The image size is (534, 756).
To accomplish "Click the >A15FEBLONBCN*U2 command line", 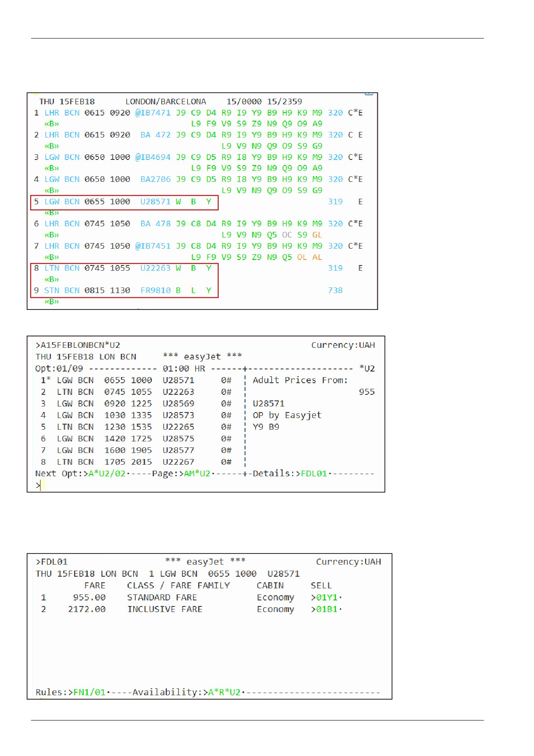I will point(78,345).
